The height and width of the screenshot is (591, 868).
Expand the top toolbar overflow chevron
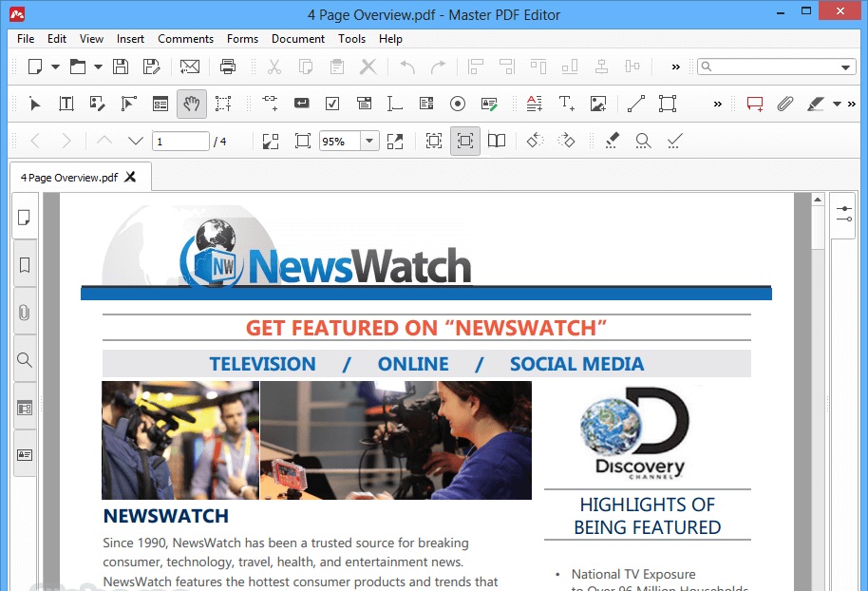click(675, 67)
